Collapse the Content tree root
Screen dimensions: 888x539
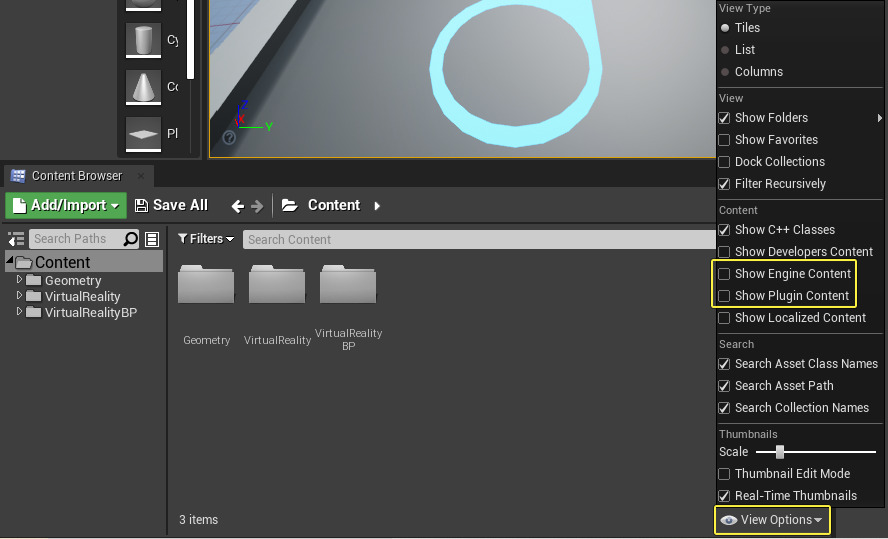tap(10, 260)
